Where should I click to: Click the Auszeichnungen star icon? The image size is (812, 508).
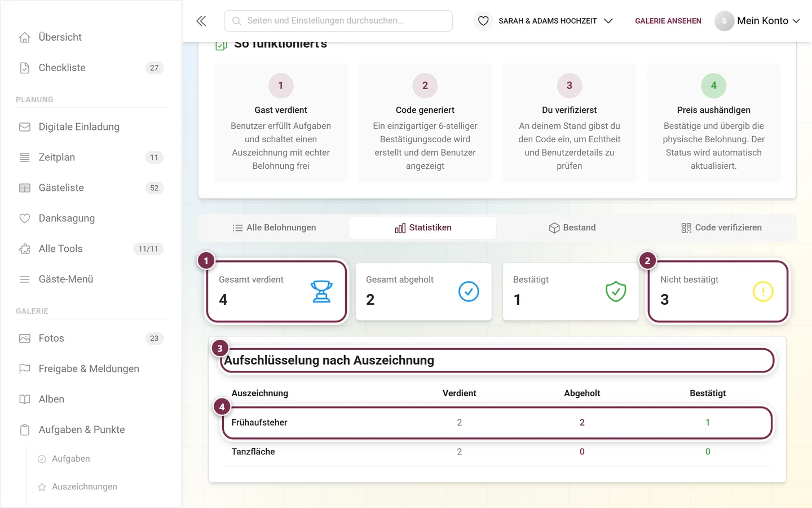(42, 487)
